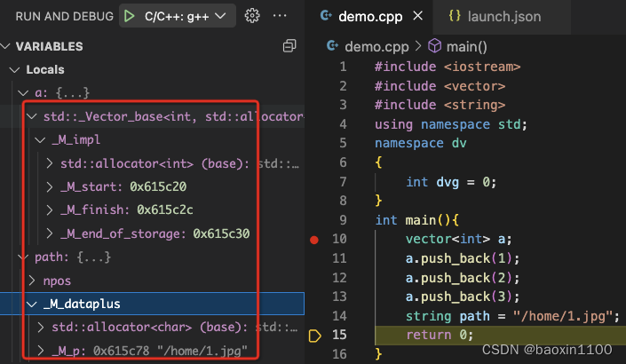Open launch.json via gear icon
Image resolution: width=626 pixels, height=364 pixels.
[x=252, y=16]
